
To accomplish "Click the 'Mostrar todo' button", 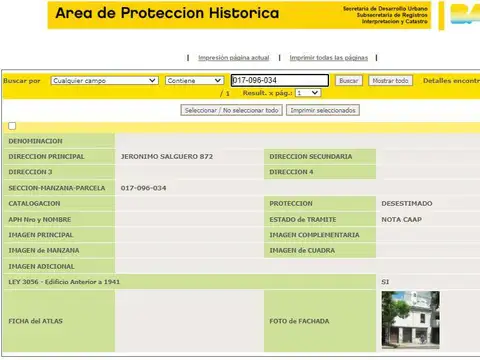I will [x=390, y=81].
